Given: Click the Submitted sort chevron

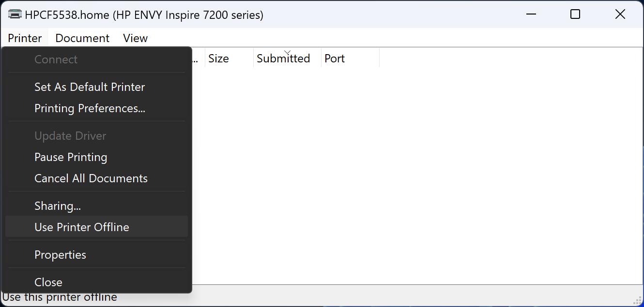Looking at the screenshot, I should click(x=287, y=51).
